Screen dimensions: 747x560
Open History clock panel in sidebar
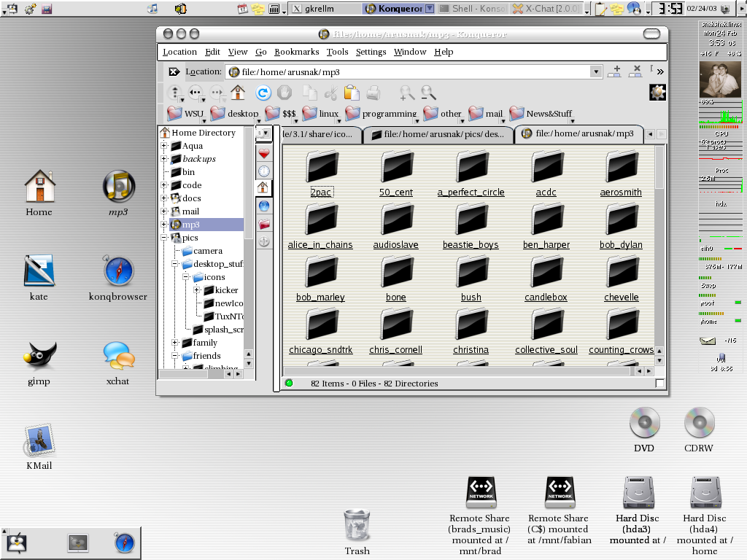click(264, 171)
